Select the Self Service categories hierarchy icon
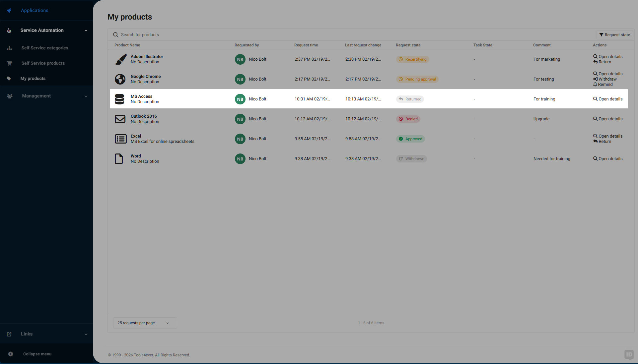638x364 pixels. tap(9, 48)
